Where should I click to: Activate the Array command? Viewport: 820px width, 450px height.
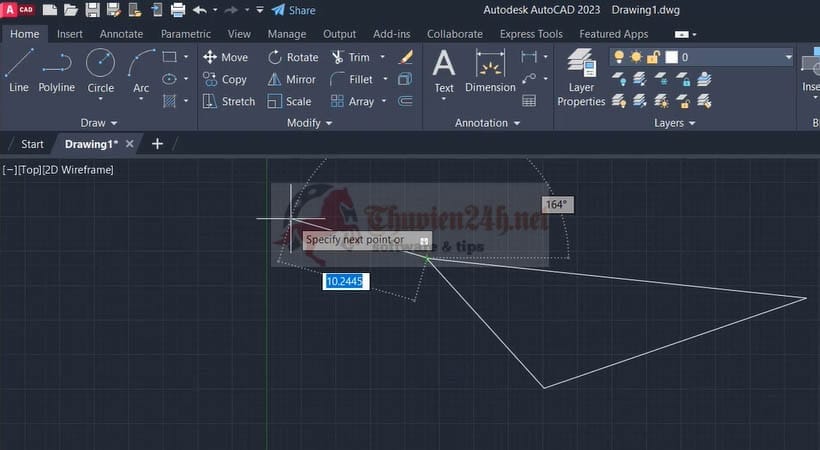(352, 102)
